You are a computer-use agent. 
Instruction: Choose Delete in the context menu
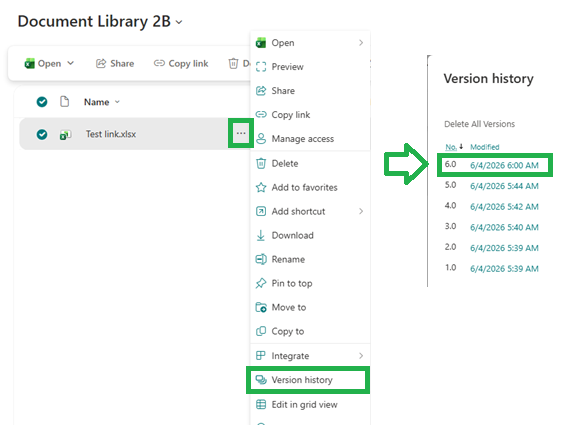(x=310, y=163)
